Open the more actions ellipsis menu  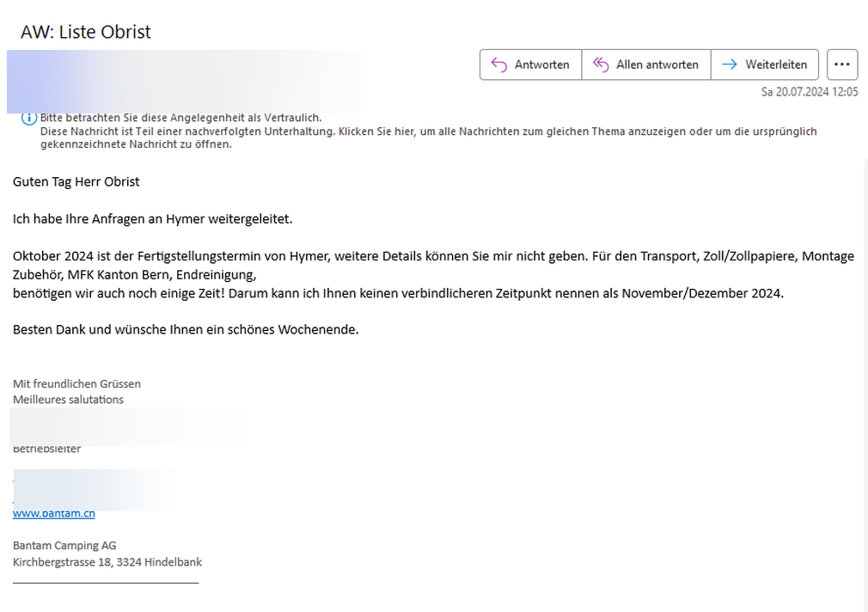[x=842, y=64]
